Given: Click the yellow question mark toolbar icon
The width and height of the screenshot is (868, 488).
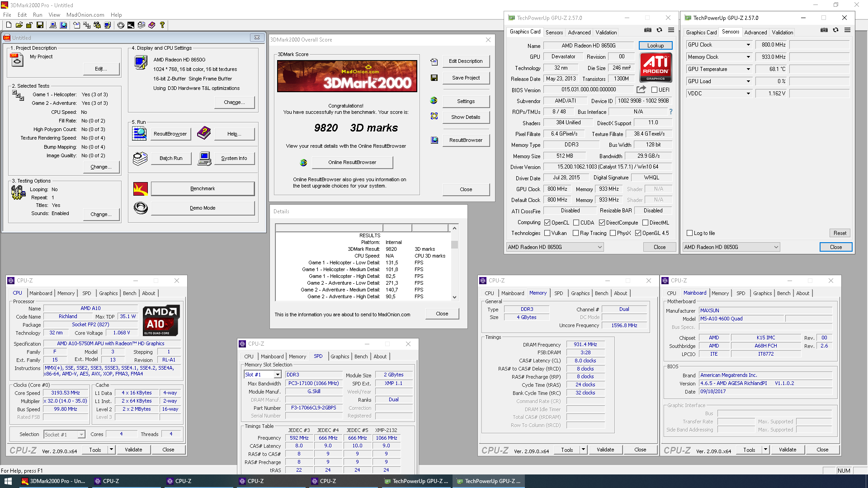Looking at the screenshot, I should click(162, 25).
